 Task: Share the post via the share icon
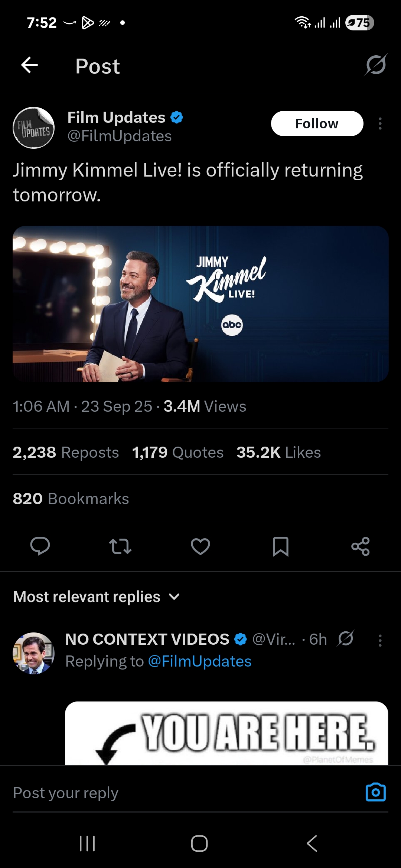(x=360, y=545)
